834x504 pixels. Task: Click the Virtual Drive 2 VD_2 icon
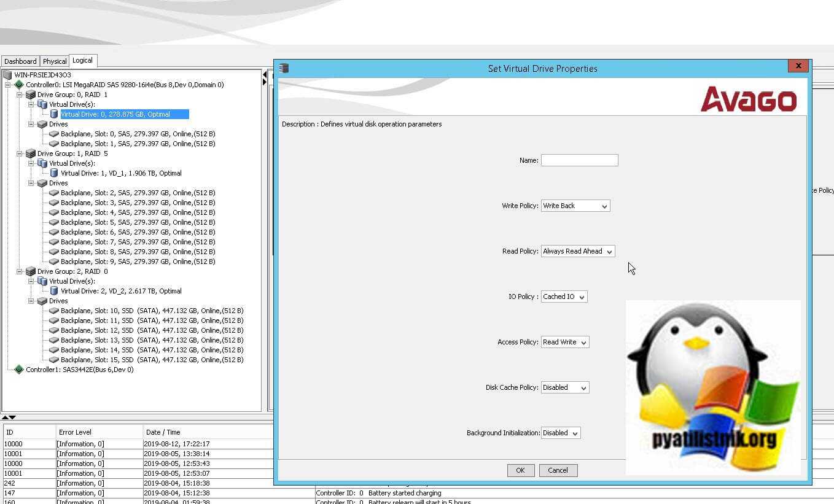[54, 291]
